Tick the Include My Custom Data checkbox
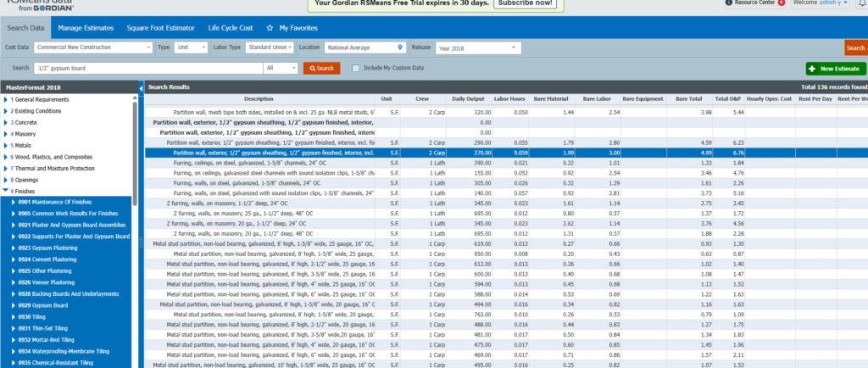Image resolution: width=868 pixels, height=368 pixels. [355, 68]
